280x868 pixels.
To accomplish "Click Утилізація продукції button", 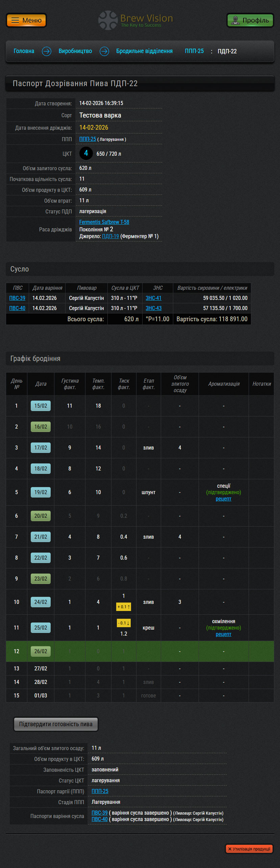I will pos(249,849).
